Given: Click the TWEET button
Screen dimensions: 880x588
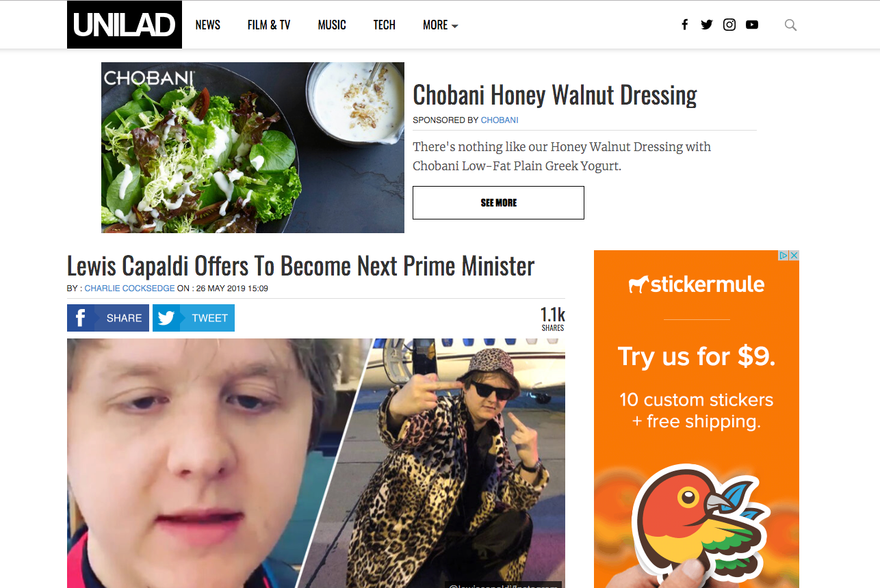Looking at the screenshot, I should point(194,318).
